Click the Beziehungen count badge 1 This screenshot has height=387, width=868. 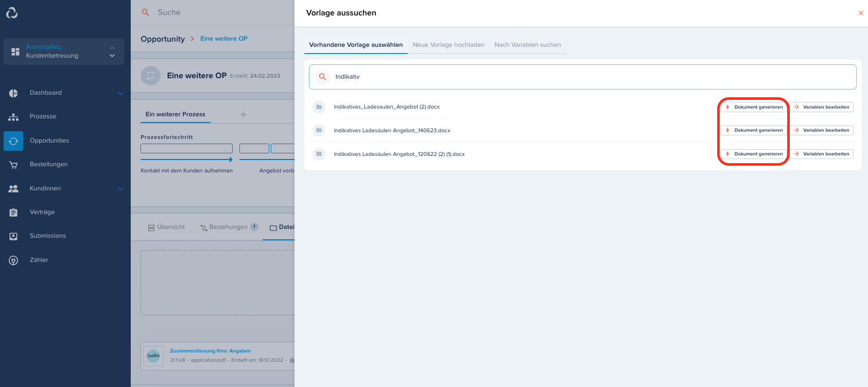[254, 227]
